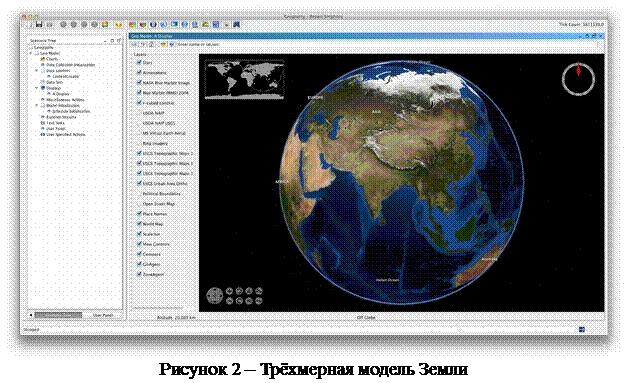Select Data Sets in the scenario tree
Image resolution: width=627 pixels, height=383 pixels.
coord(54,82)
